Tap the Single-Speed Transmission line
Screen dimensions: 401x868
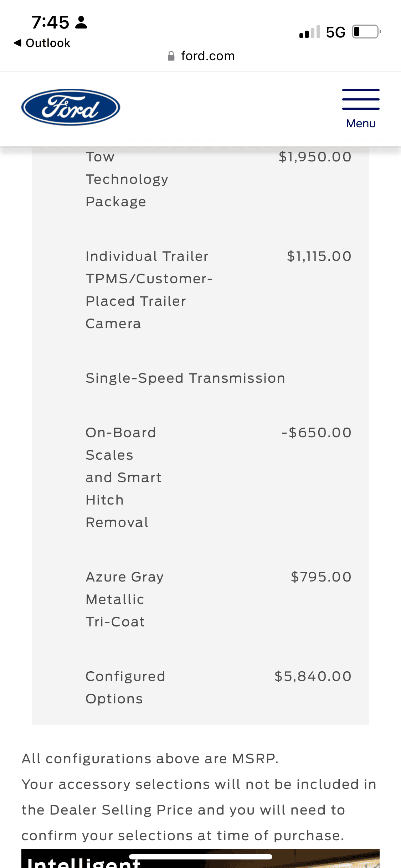(185, 378)
